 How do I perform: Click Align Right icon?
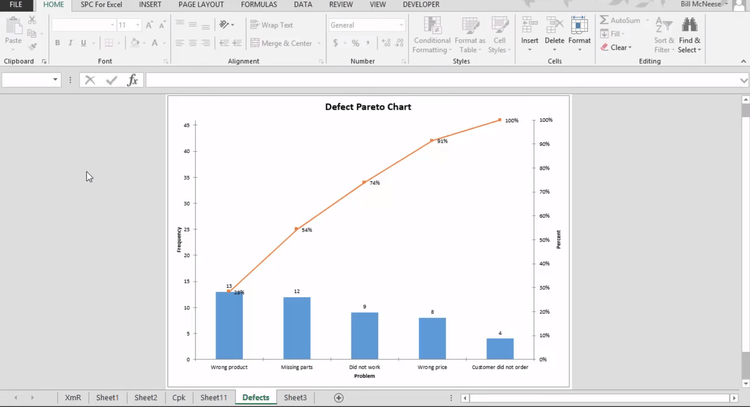pyautogui.click(x=206, y=43)
